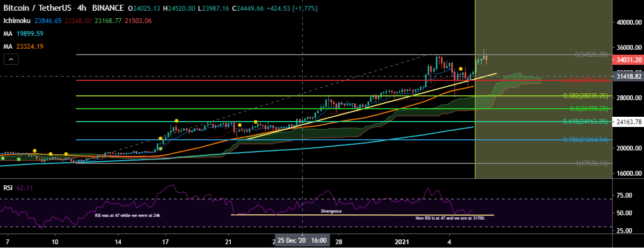Viewport: 644px width, 248px height.
Task: Select the Fibonacci 0.5(26199.25) level label
Action: [x=589, y=108]
